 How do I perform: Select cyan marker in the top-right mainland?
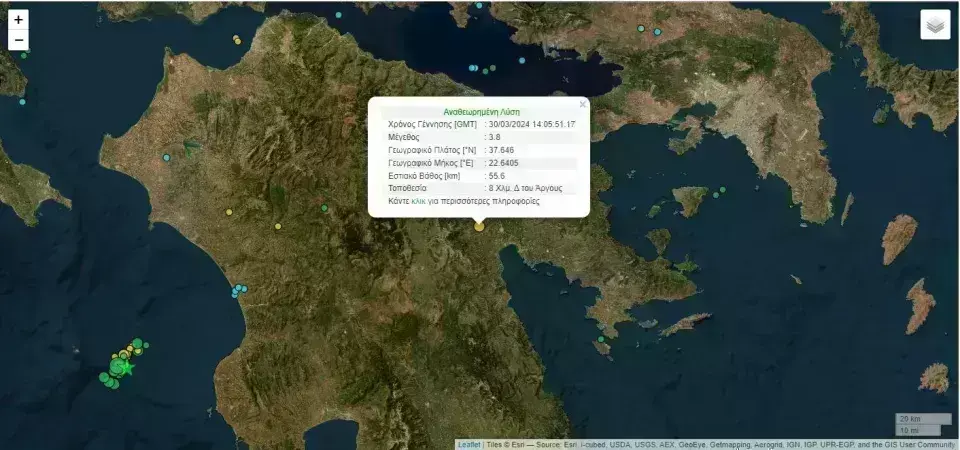click(658, 32)
